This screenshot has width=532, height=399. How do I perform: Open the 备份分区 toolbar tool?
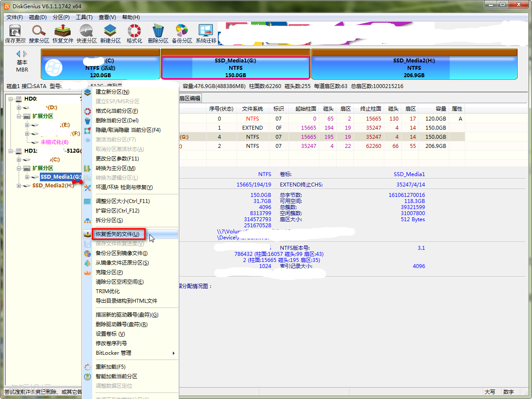pyautogui.click(x=182, y=34)
